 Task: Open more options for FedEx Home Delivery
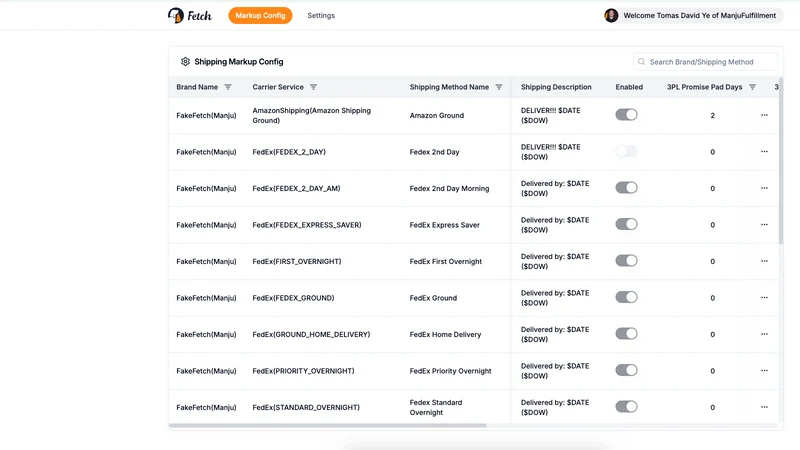[x=764, y=334]
